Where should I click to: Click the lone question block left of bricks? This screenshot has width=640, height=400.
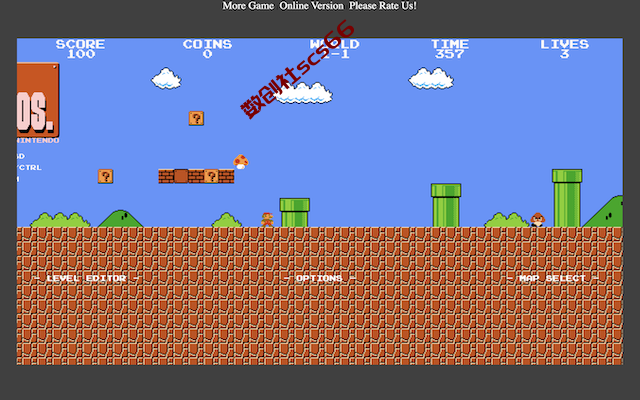click(105, 176)
